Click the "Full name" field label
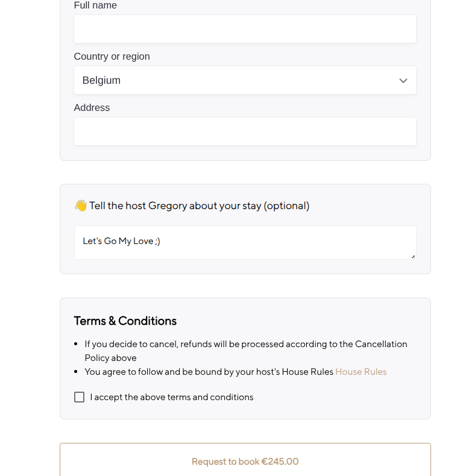 [x=95, y=5]
